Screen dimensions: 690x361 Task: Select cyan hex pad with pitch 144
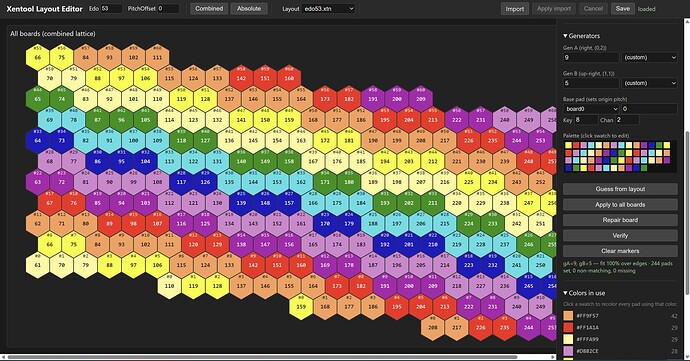253,182
